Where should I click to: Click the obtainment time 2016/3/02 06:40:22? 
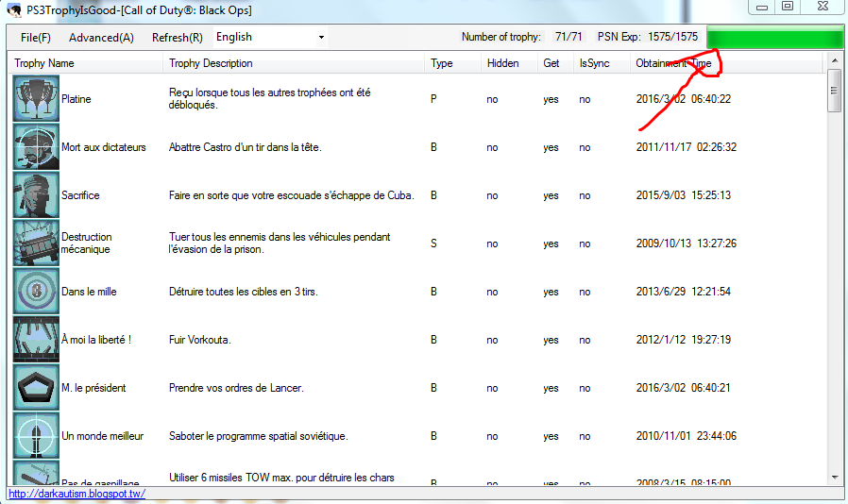[684, 99]
